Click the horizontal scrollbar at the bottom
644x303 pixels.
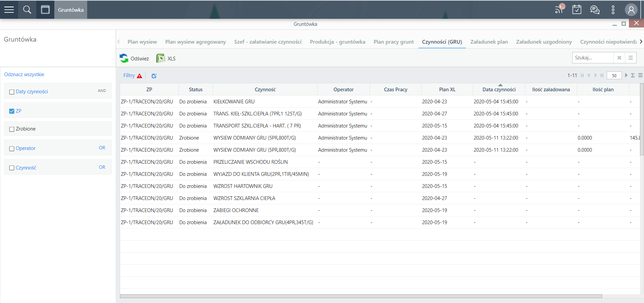point(361,296)
